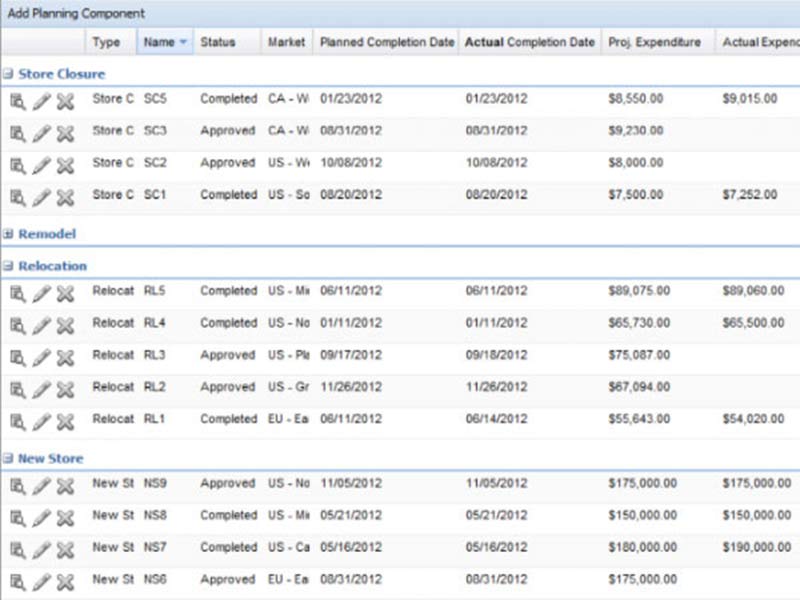Click the Proj. Expenditure column header
Viewport: 800px width, 600px height.
[x=654, y=42]
